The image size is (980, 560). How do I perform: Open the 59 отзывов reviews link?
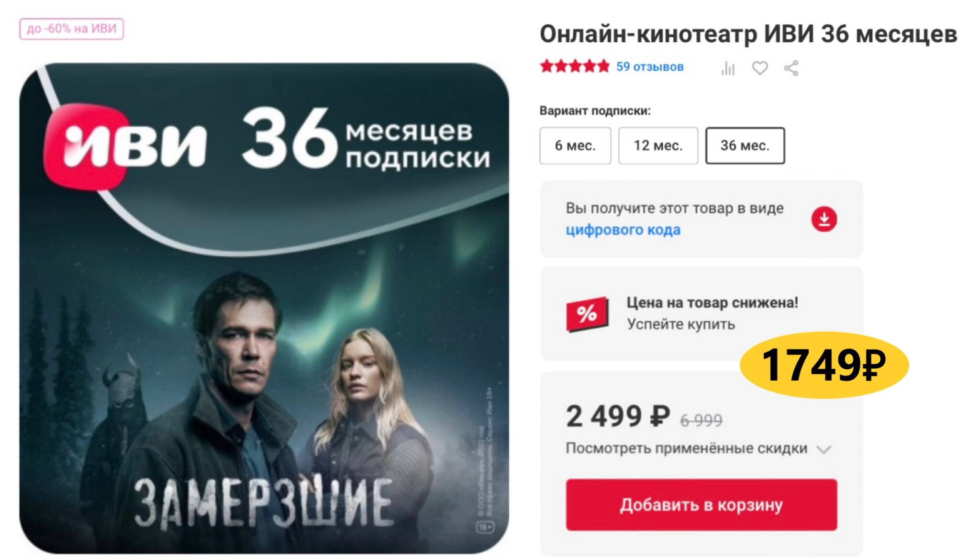pyautogui.click(x=649, y=66)
